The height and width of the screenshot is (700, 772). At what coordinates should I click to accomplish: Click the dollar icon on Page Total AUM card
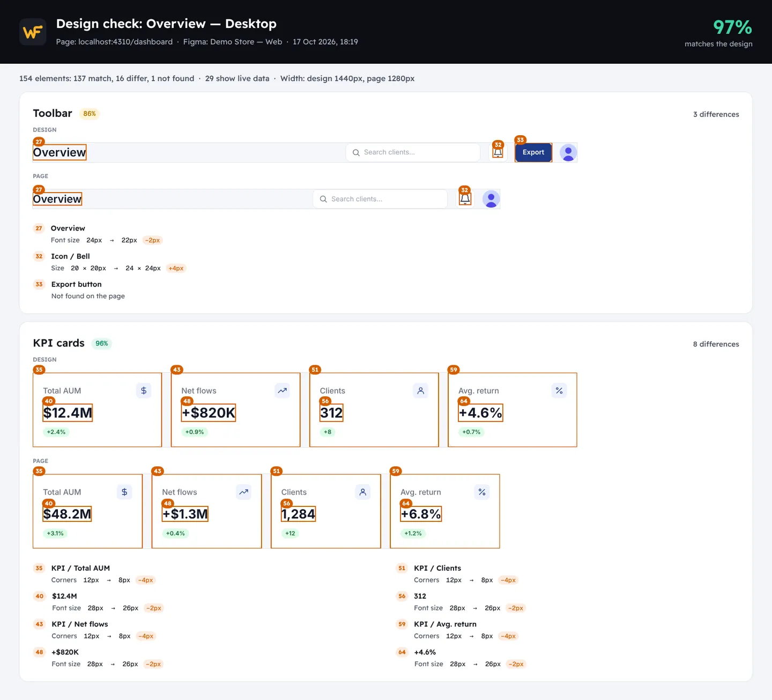pyautogui.click(x=124, y=492)
